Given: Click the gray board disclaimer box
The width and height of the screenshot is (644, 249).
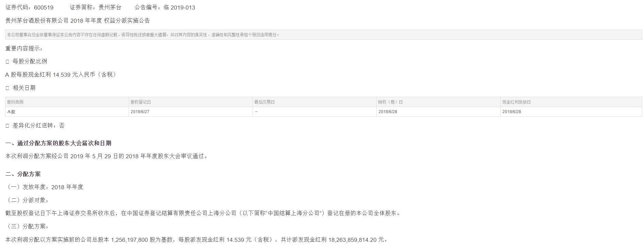Looking at the screenshot, I should 323,35.
